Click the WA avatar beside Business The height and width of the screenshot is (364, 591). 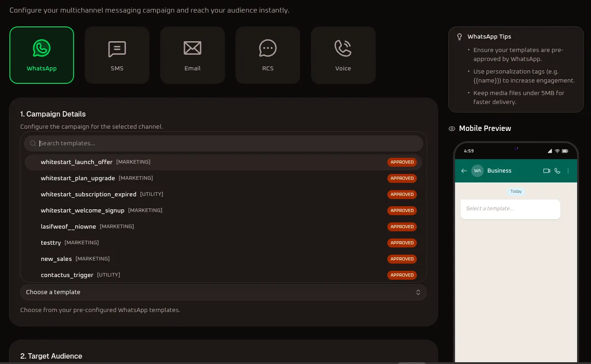pyautogui.click(x=477, y=171)
